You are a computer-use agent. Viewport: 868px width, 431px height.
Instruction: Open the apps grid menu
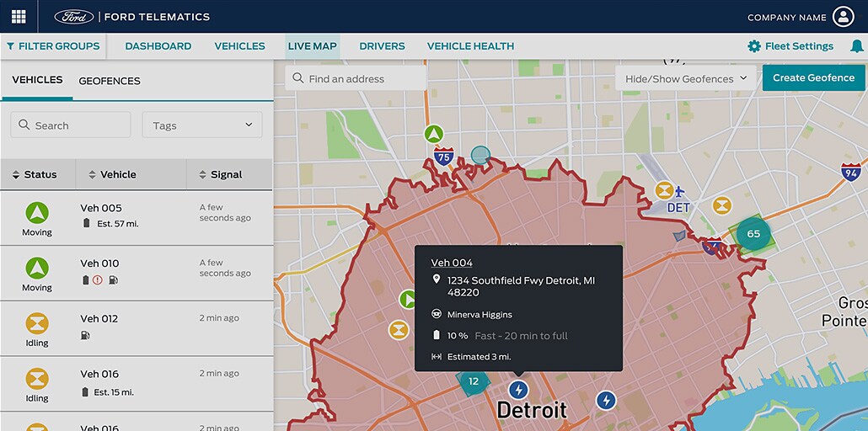coord(19,17)
